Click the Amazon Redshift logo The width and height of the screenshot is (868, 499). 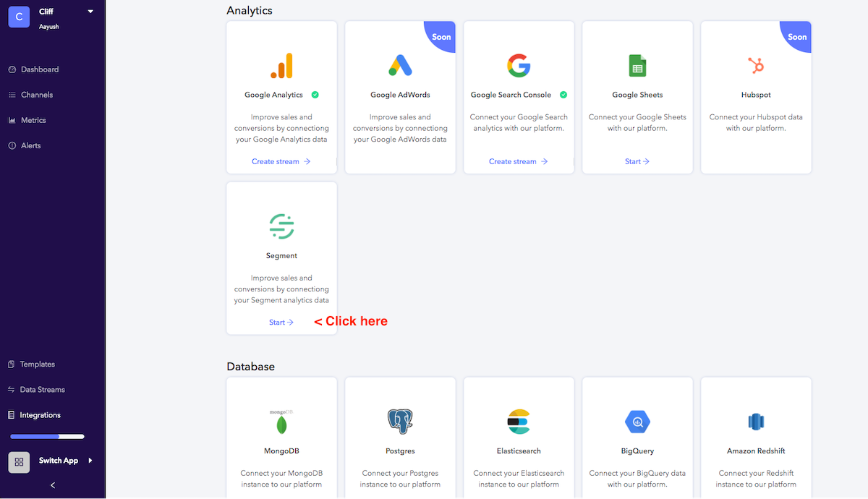coord(756,421)
